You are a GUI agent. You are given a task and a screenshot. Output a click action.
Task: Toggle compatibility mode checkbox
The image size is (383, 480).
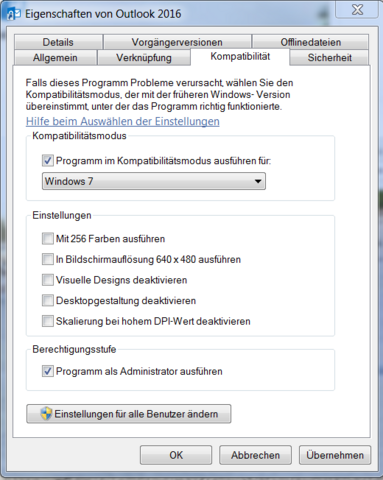[48, 160]
